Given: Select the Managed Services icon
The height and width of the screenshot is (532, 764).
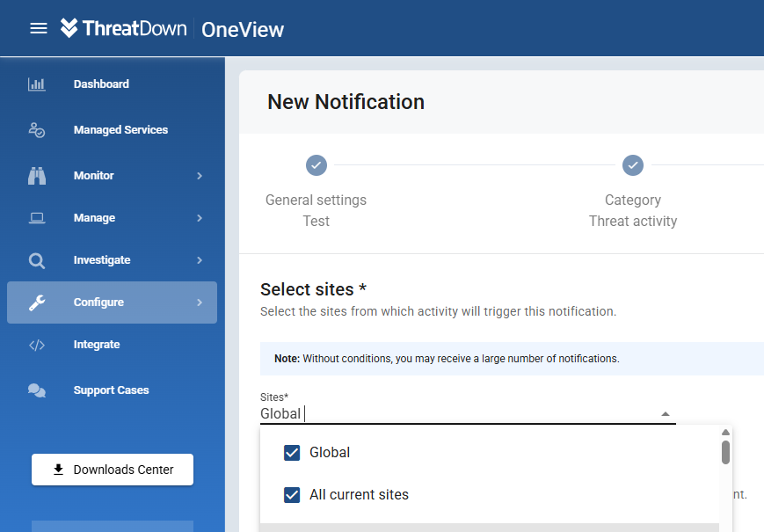Looking at the screenshot, I should (37, 130).
